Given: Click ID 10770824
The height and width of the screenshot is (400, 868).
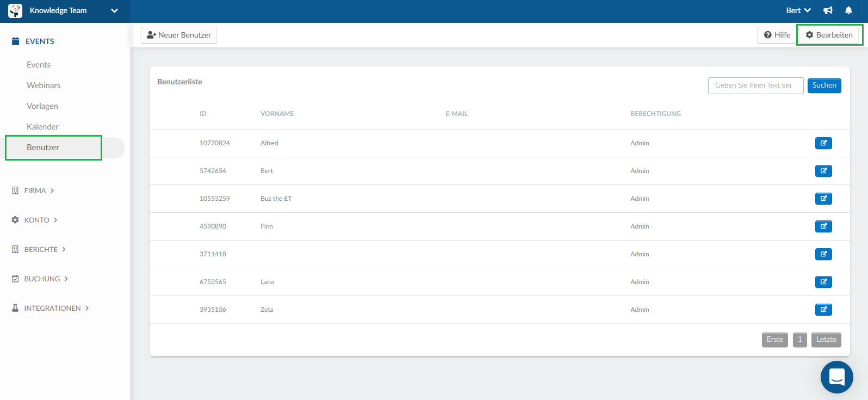Looking at the screenshot, I should pos(214,143).
